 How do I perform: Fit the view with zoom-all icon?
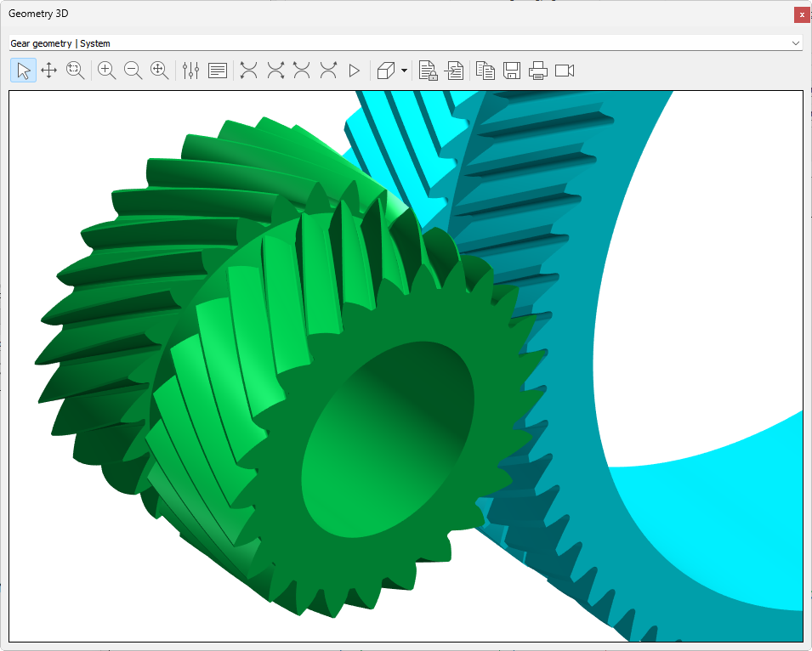click(x=160, y=71)
